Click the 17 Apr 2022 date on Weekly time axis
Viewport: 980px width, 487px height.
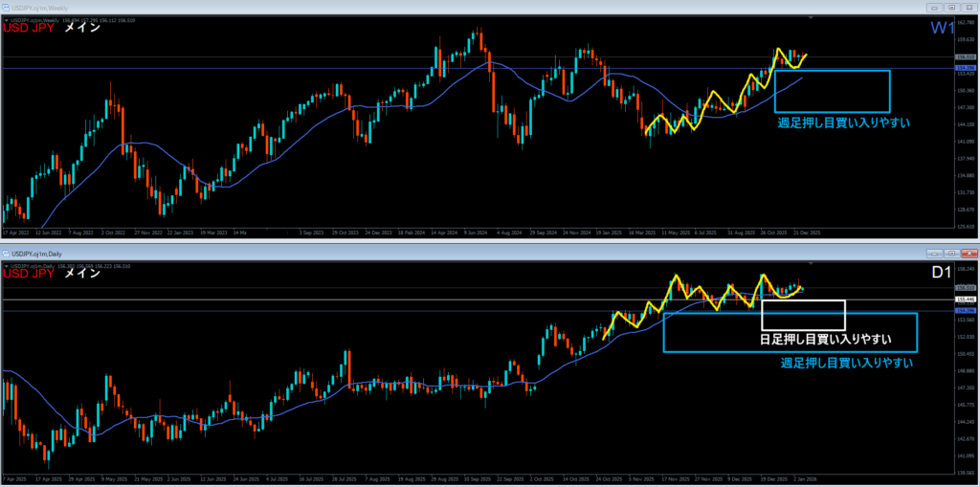[x=15, y=232]
